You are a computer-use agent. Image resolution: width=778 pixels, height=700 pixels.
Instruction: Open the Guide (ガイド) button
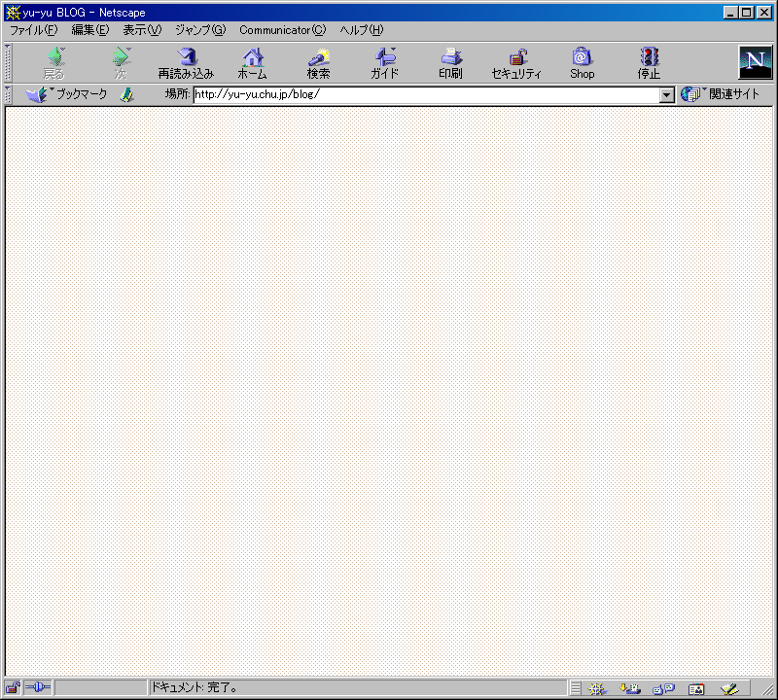[x=384, y=63]
